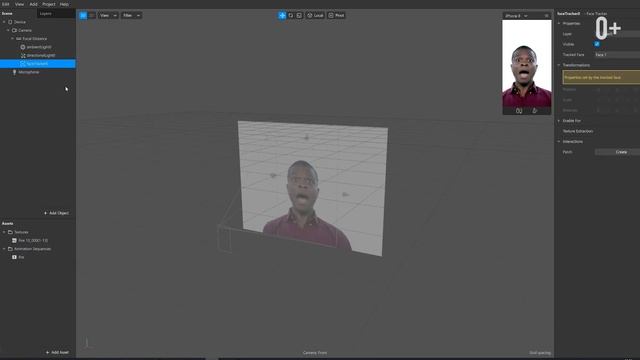Click the ambientLight0 light icon

click(23, 47)
